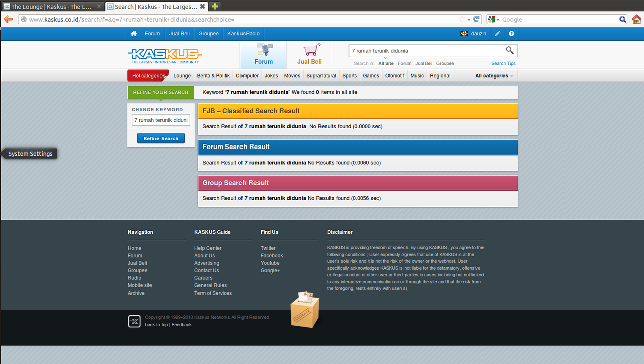Open About Us footer link
Screen dimensions: 644x364
(204, 256)
